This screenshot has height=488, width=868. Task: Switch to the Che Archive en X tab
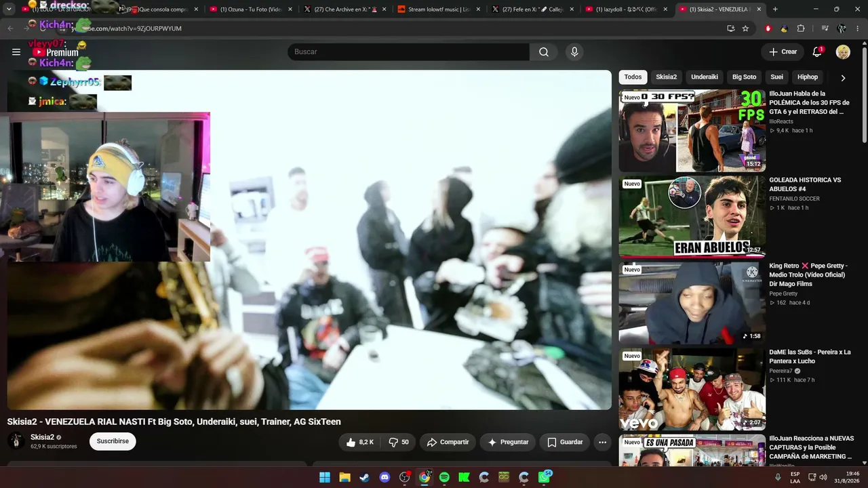click(x=344, y=9)
